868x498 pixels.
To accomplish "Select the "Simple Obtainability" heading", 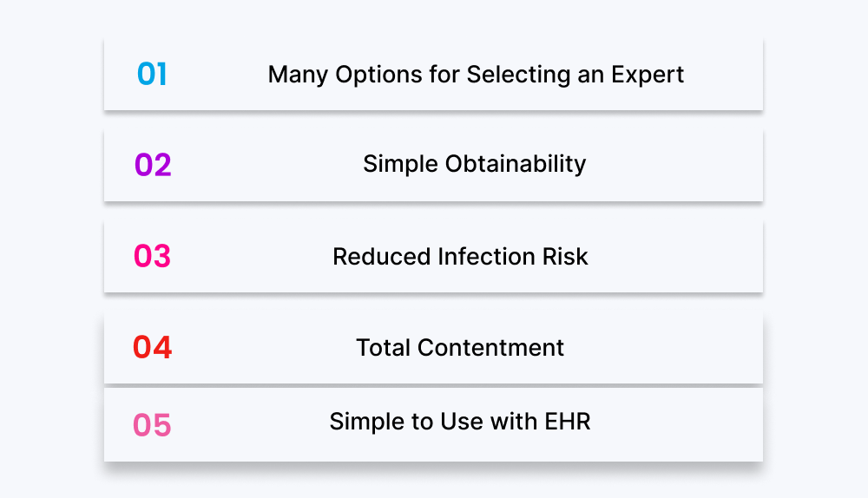I will click(474, 164).
